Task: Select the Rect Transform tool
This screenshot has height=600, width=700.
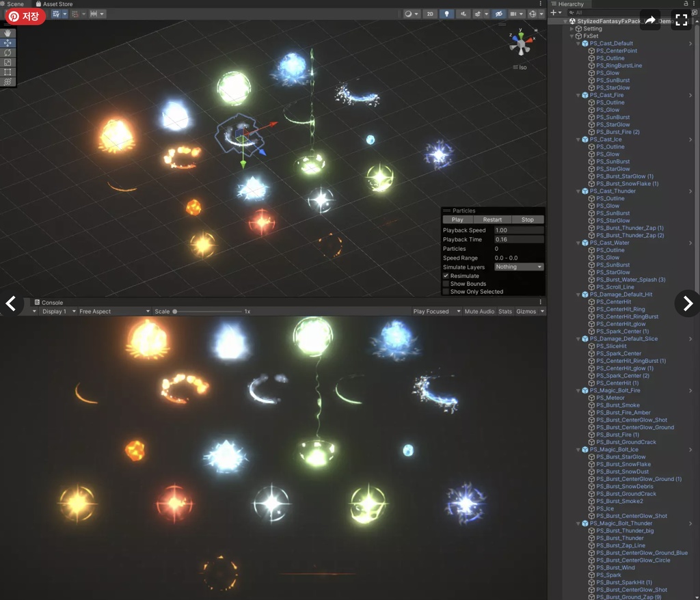Action: 7,70
